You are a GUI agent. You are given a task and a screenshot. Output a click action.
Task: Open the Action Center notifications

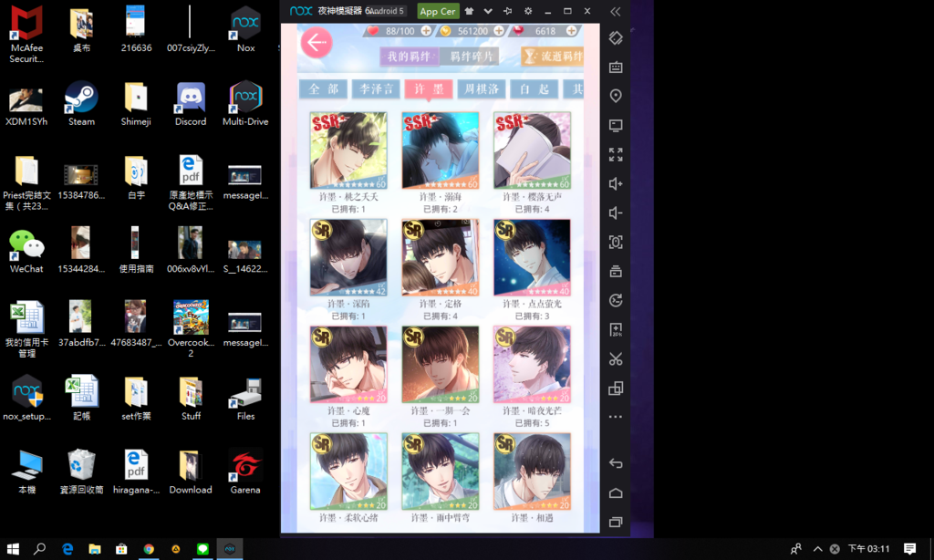click(x=909, y=549)
